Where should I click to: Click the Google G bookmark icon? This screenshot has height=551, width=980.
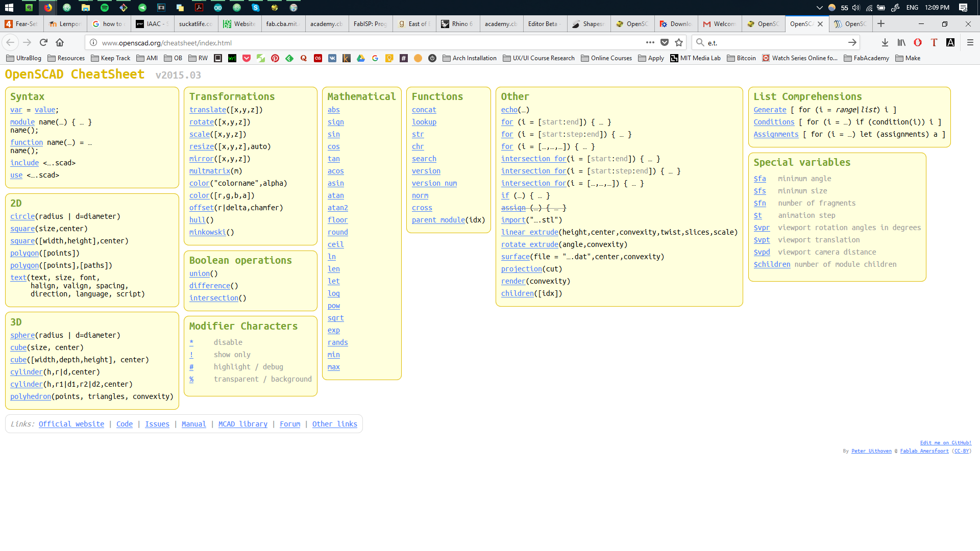coord(375,58)
